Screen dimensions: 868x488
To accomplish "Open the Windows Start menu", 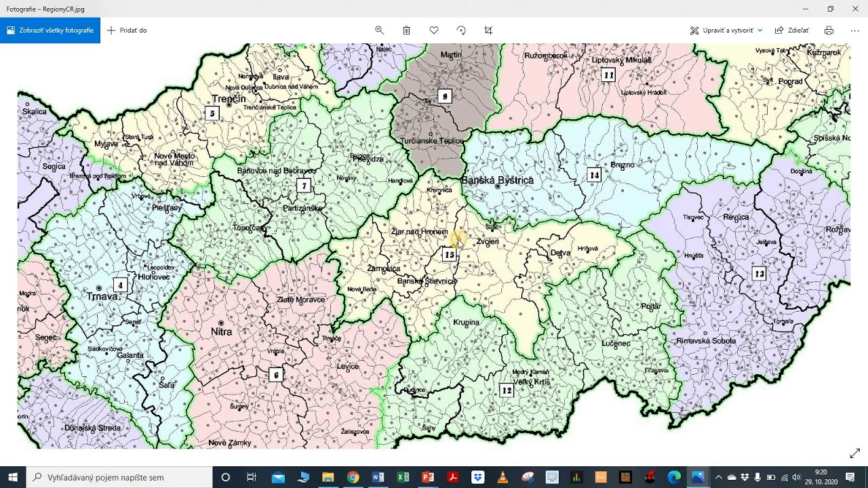I will [13, 477].
